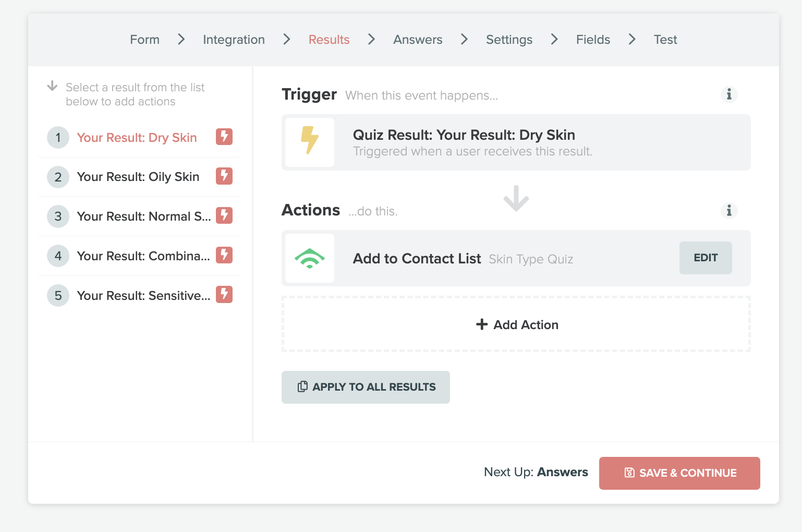This screenshot has height=532, width=802.
Task: Click the lightning icon beside Combination result
Action: [224, 255]
